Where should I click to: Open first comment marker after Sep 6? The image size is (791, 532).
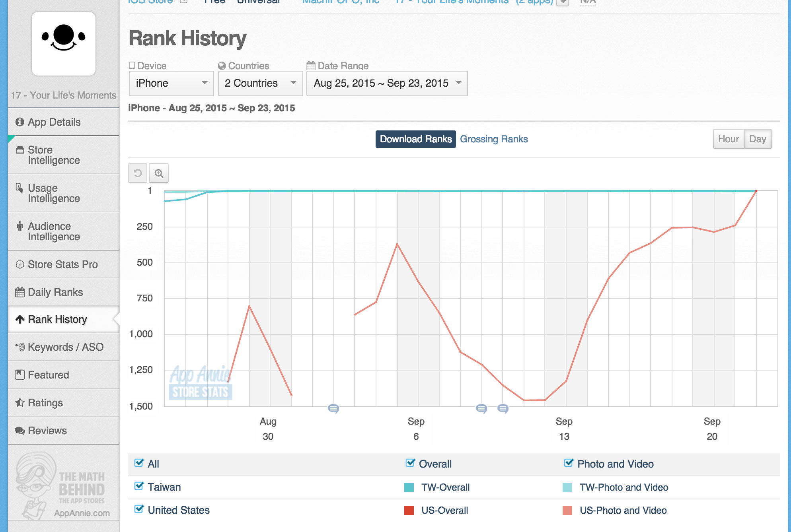coord(481,408)
